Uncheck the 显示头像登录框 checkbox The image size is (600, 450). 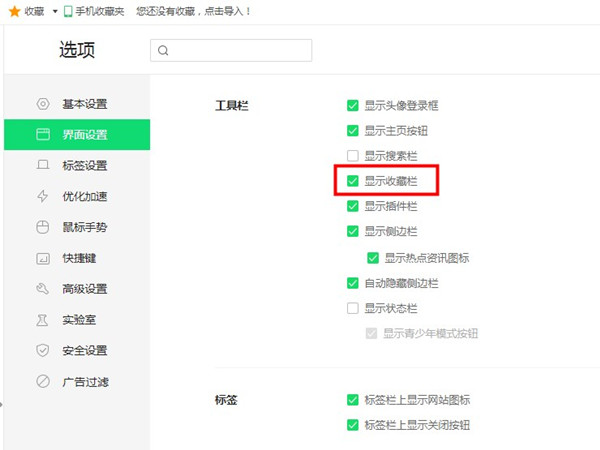[352, 105]
